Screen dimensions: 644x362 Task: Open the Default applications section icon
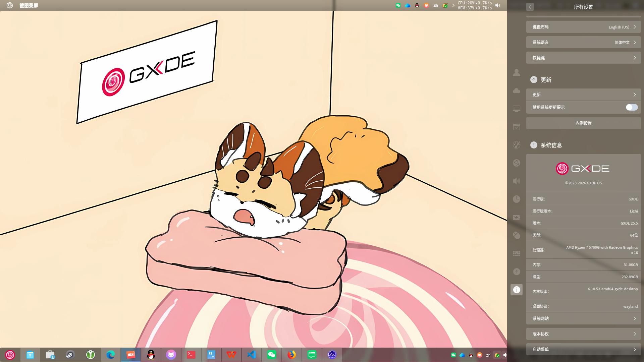(517, 127)
